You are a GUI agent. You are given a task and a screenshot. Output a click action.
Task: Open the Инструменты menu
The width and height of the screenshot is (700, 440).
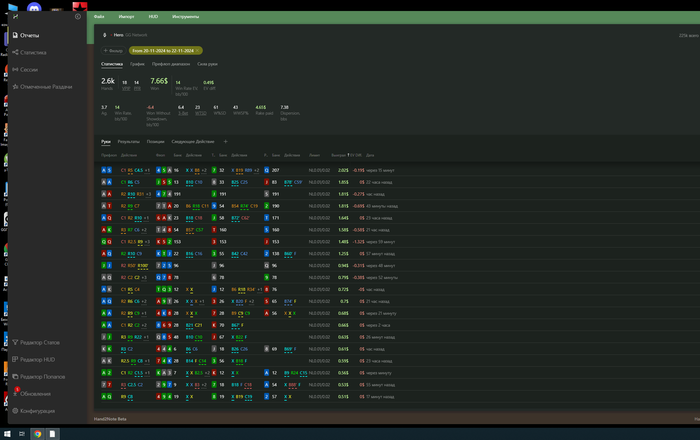coord(186,17)
